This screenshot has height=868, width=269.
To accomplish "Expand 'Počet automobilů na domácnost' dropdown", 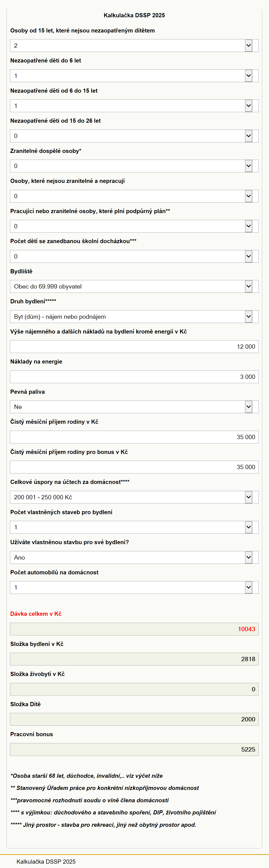I will (134, 587).
